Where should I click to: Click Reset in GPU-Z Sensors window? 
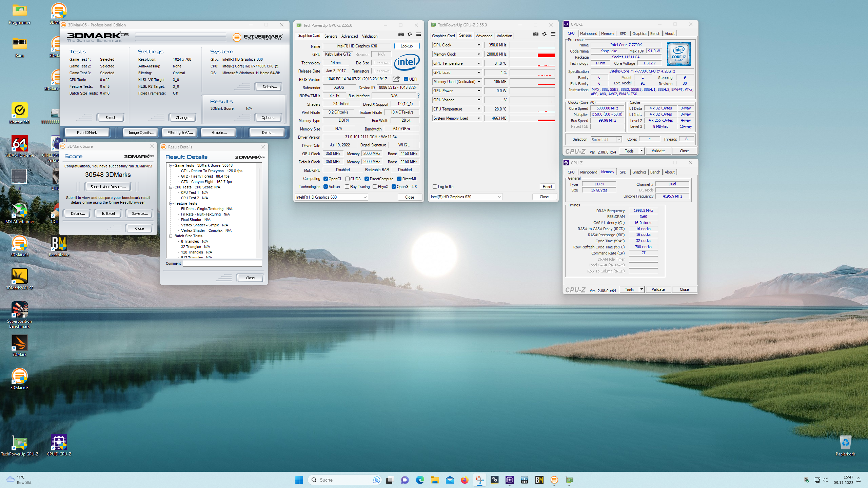(547, 187)
